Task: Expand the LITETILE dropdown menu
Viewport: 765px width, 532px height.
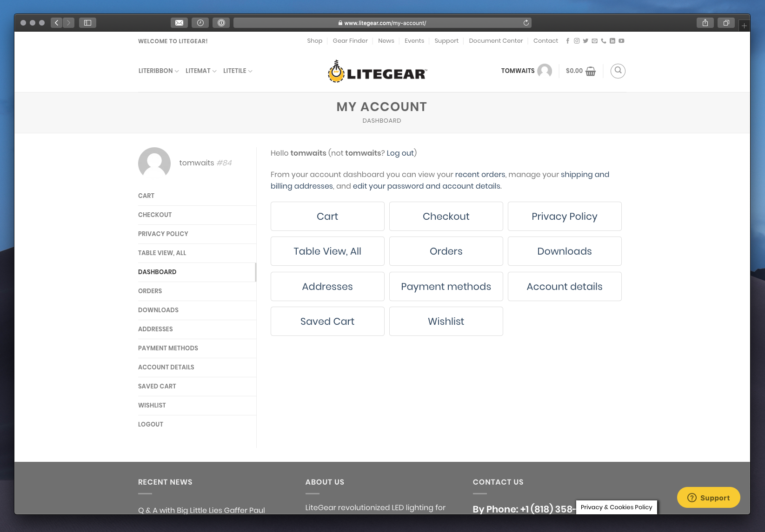Action: (x=238, y=71)
